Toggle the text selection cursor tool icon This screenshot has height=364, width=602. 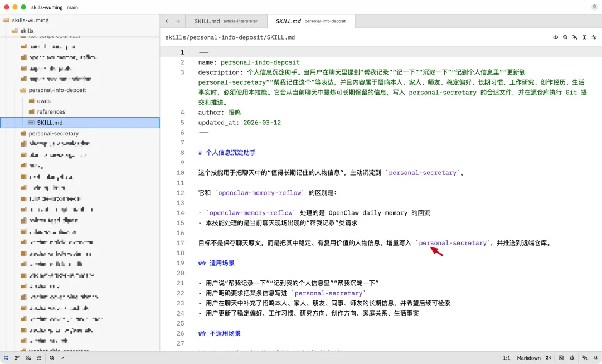pos(584,37)
